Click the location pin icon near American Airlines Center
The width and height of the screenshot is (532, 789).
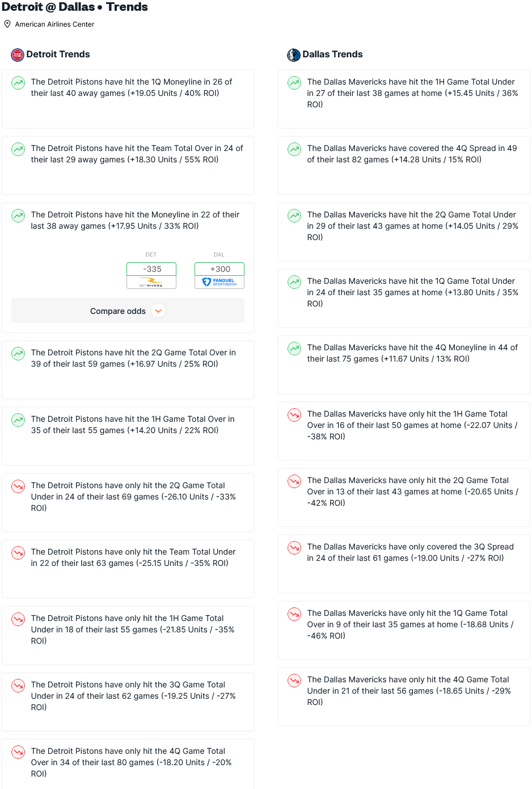[x=7, y=24]
